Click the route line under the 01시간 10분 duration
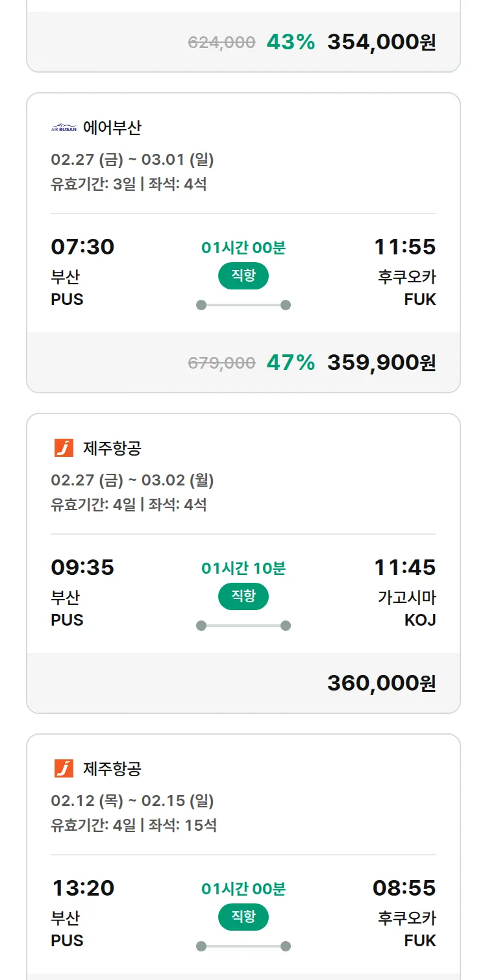 coord(243,626)
